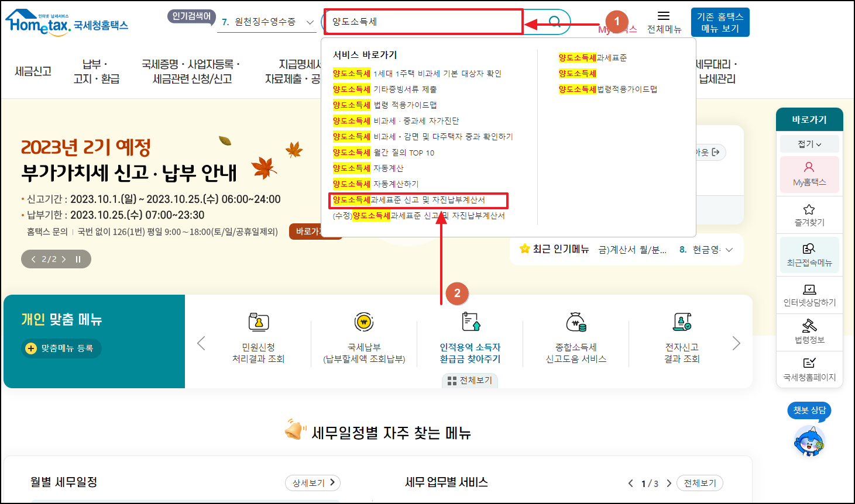Select 비과세·감면 및 다주택자 중과 확인하기
The image size is (855, 504).
423,137
